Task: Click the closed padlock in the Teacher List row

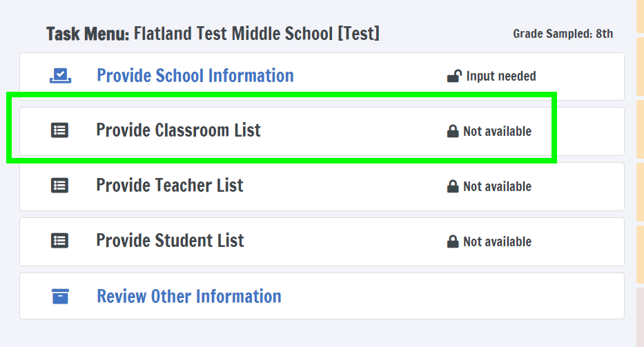Action: pyautogui.click(x=453, y=186)
